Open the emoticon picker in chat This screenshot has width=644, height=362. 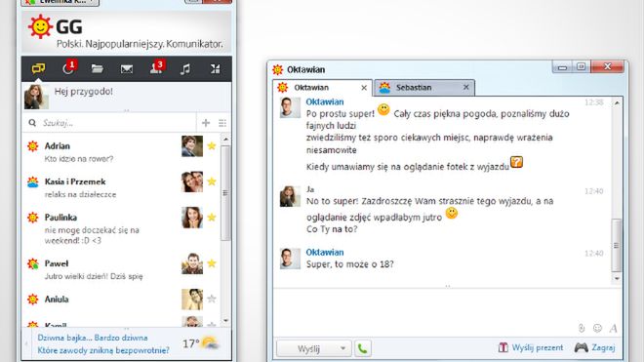(x=597, y=328)
